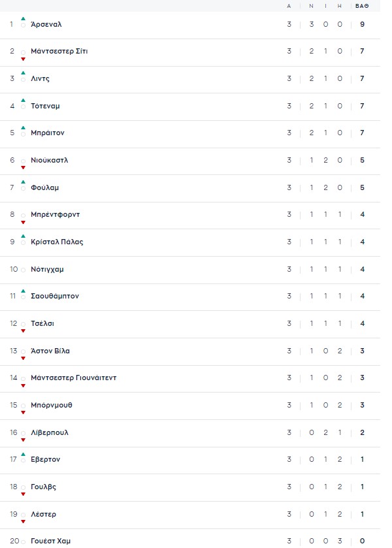The width and height of the screenshot is (392, 548).
Task: Click the red down arrow next to Νιούκαστλ
Action: click(x=23, y=167)
